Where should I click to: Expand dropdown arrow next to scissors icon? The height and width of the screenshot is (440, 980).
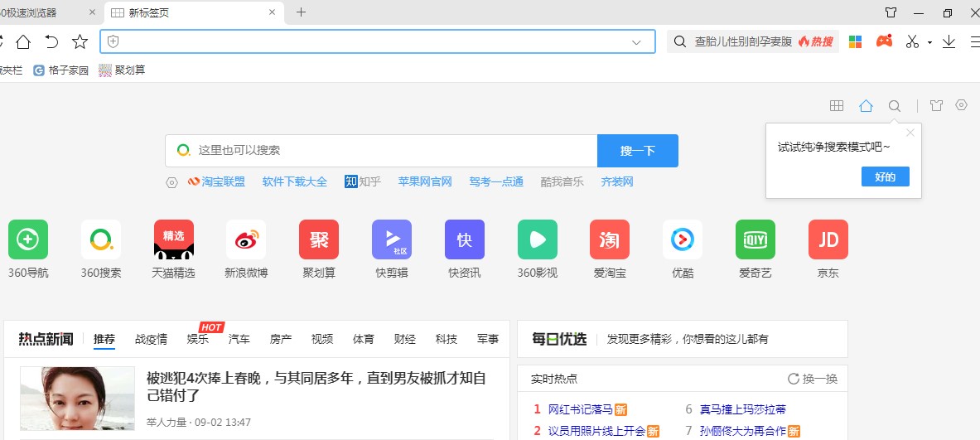[x=929, y=42]
